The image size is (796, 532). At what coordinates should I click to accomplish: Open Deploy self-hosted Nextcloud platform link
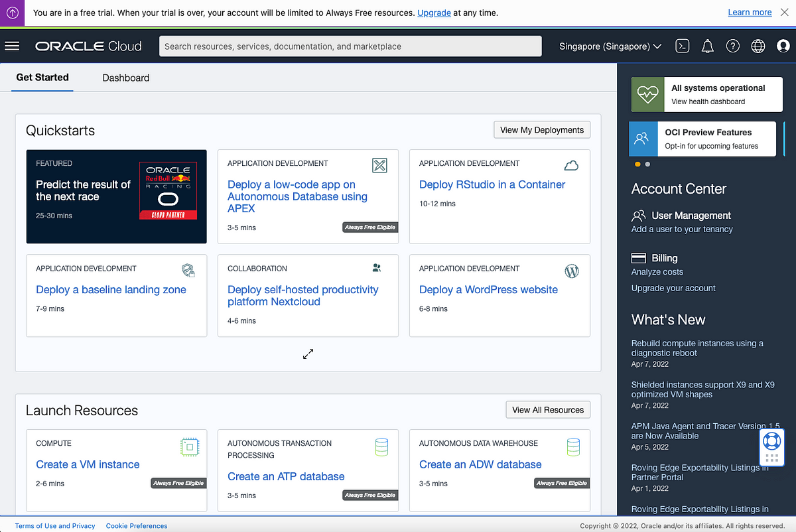[302, 296]
